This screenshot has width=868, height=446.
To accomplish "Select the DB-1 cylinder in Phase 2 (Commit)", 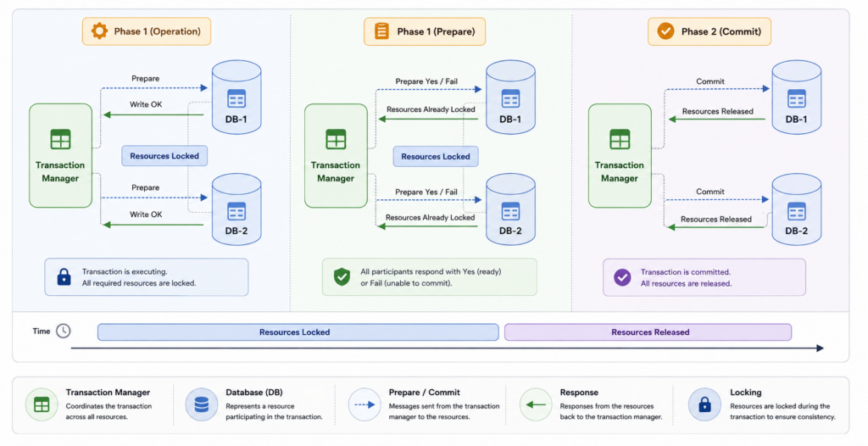I will click(797, 97).
